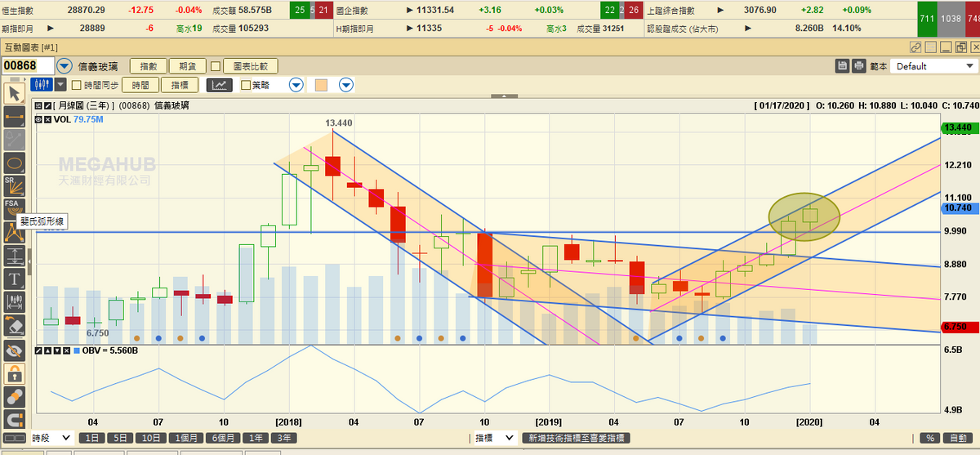Select the 6個月 period tab
This screenshot has width=980, height=455.
click(x=225, y=438)
